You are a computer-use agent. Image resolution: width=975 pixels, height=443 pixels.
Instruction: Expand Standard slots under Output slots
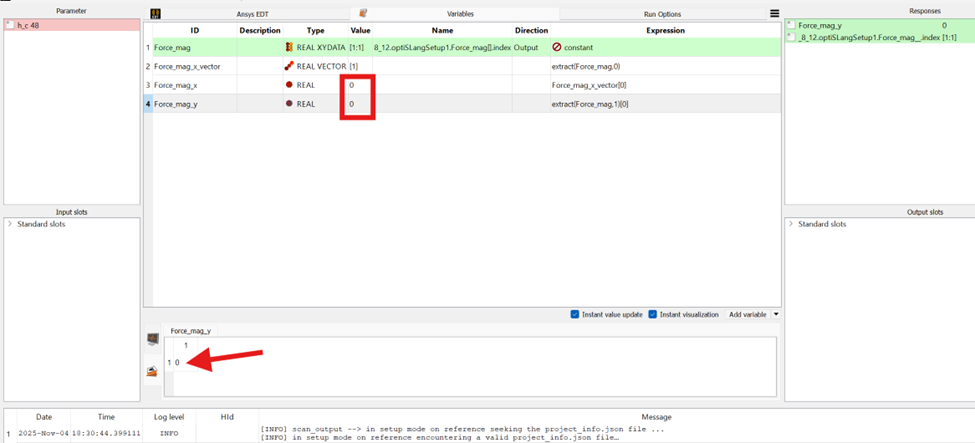(x=790, y=224)
